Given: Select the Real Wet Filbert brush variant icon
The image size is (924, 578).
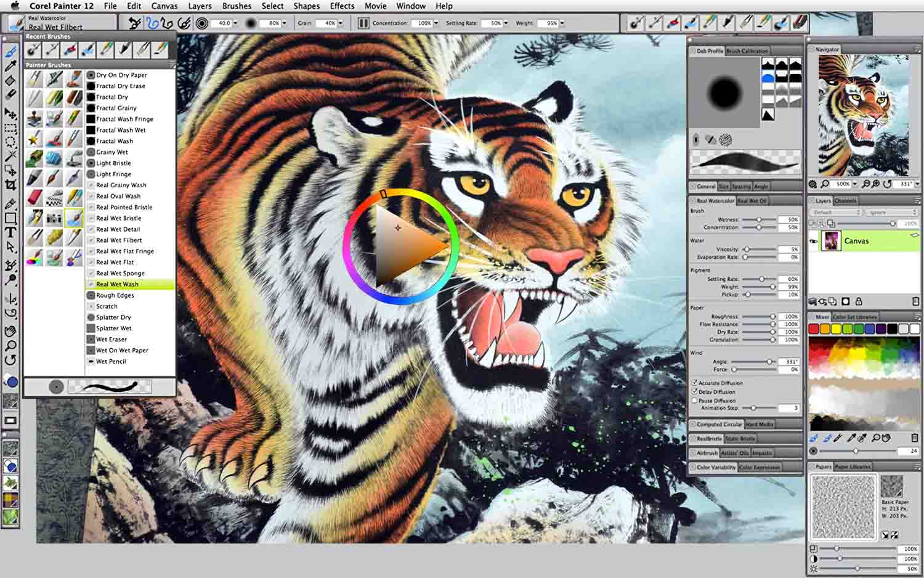Looking at the screenshot, I should tap(74, 218).
